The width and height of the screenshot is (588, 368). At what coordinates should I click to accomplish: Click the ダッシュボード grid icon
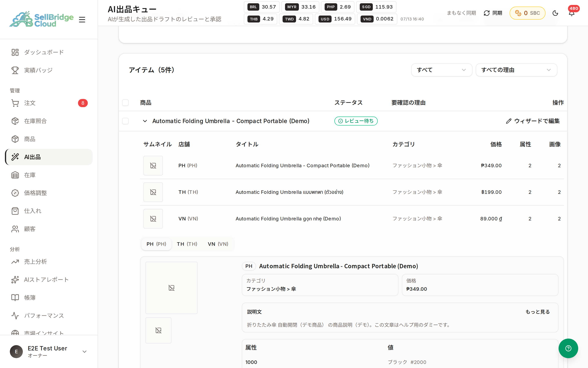(15, 52)
